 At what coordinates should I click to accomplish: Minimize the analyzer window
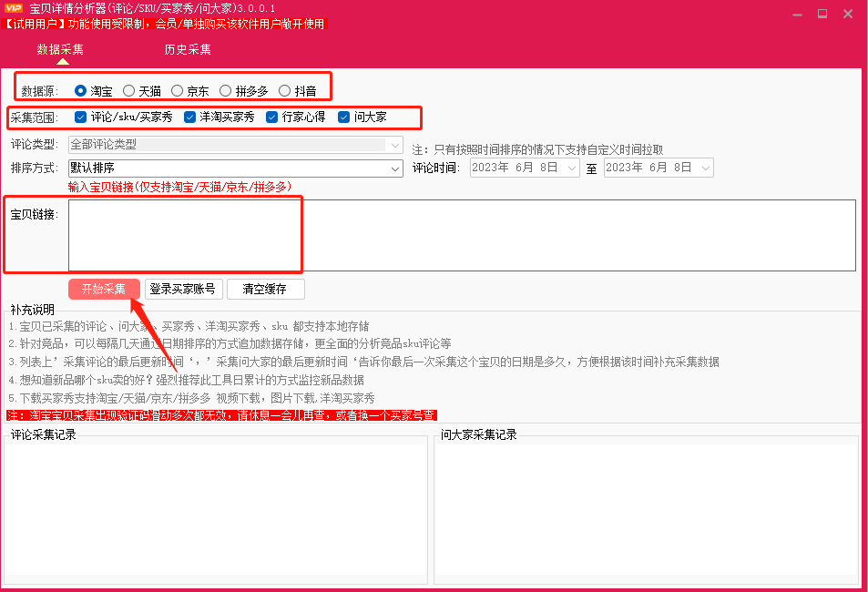coord(797,15)
